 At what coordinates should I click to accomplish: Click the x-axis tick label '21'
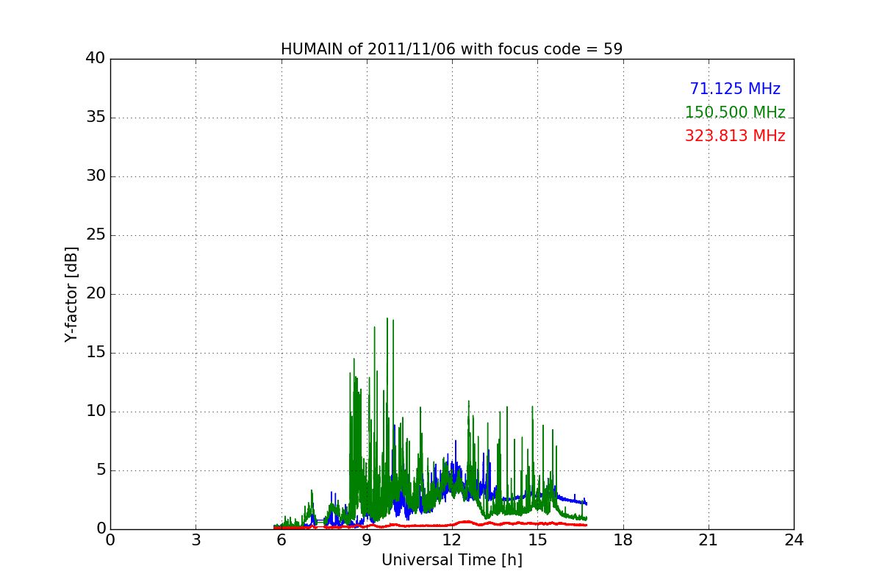[x=709, y=539]
